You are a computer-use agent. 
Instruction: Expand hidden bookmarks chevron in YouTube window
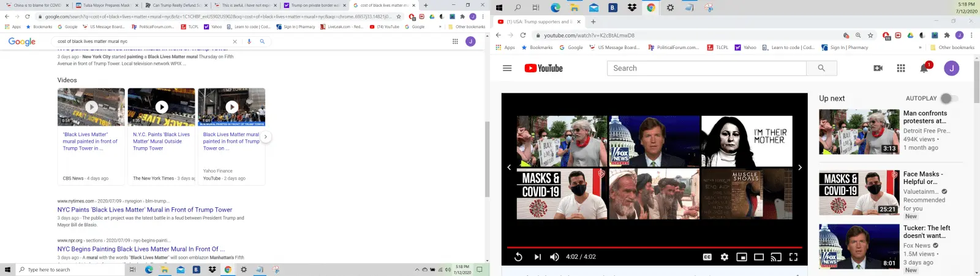click(x=920, y=47)
